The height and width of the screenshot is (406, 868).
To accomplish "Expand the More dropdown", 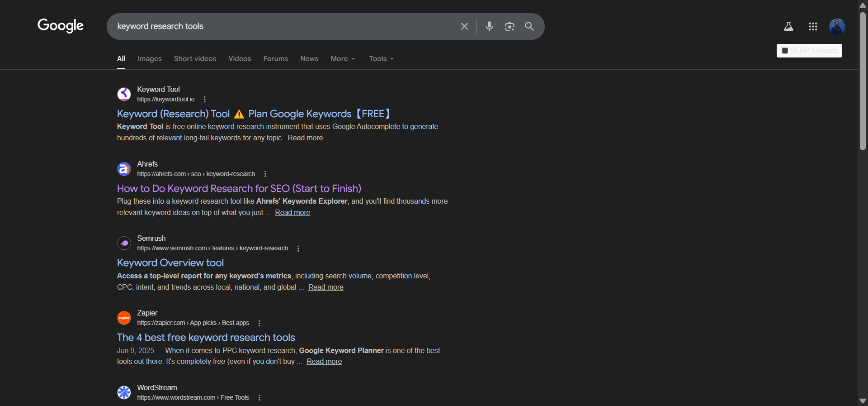I will coord(343,59).
